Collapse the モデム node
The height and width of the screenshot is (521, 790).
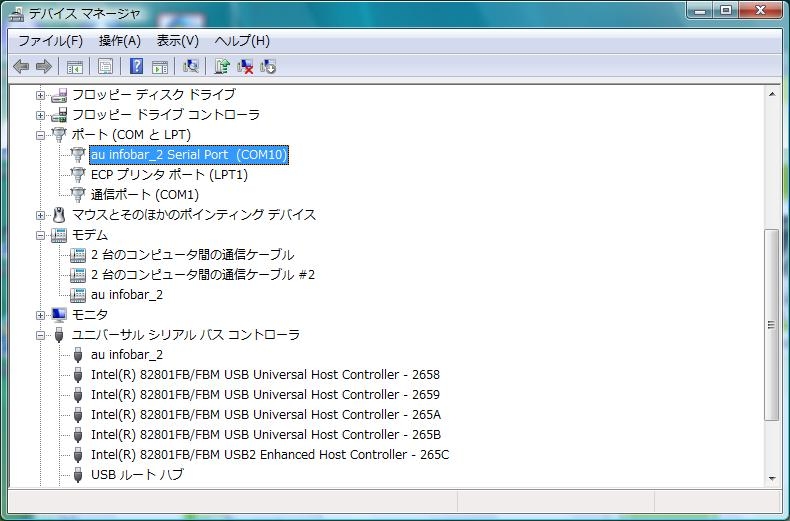point(40,235)
